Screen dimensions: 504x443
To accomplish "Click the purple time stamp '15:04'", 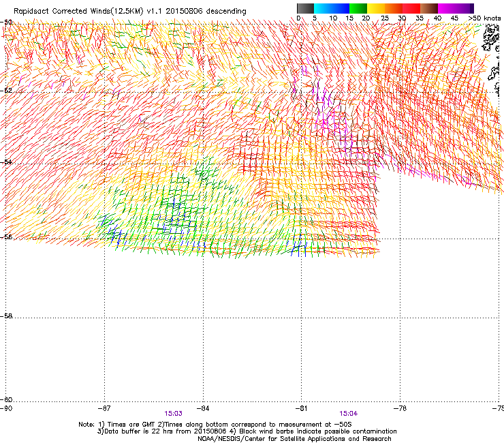I will click(x=349, y=414).
